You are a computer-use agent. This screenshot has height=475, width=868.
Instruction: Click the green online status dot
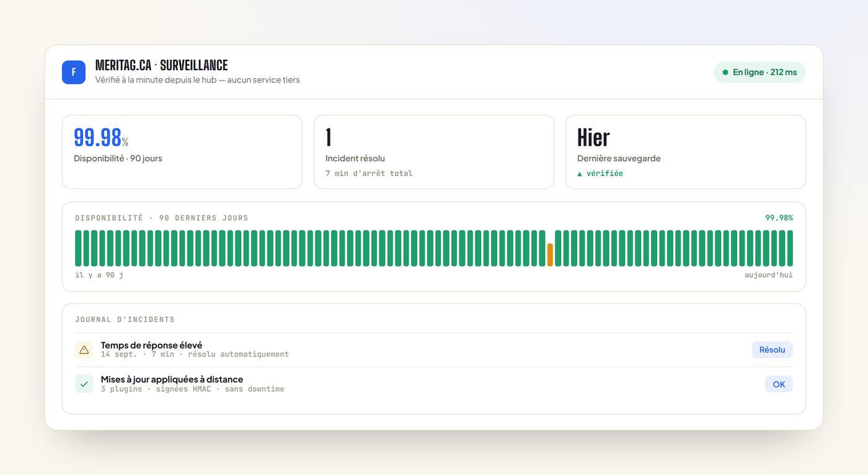point(725,73)
